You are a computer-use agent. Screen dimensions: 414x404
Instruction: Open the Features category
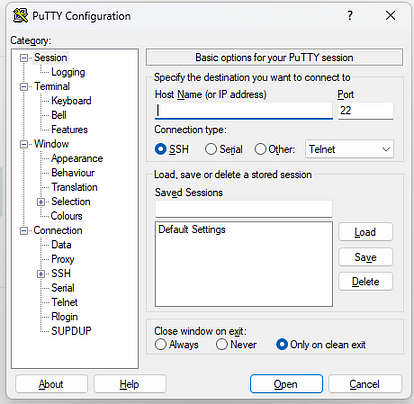point(69,129)
